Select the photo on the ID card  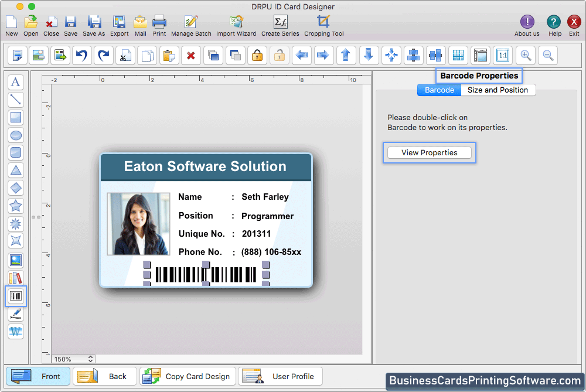pyautogui.click(x=138, y=224)
